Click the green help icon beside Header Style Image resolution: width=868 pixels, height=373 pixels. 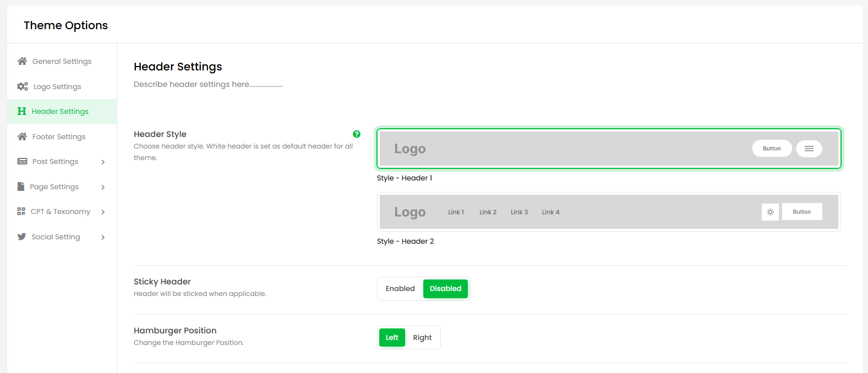point(357,134)
